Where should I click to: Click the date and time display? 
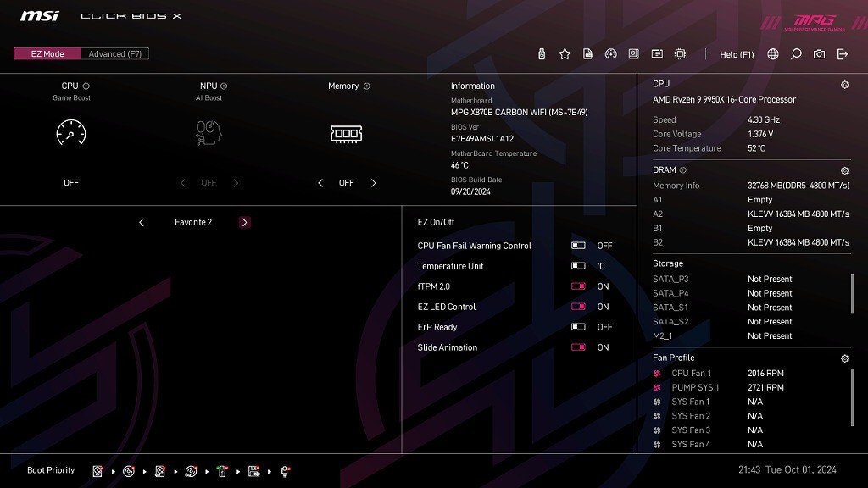(787, 469)
